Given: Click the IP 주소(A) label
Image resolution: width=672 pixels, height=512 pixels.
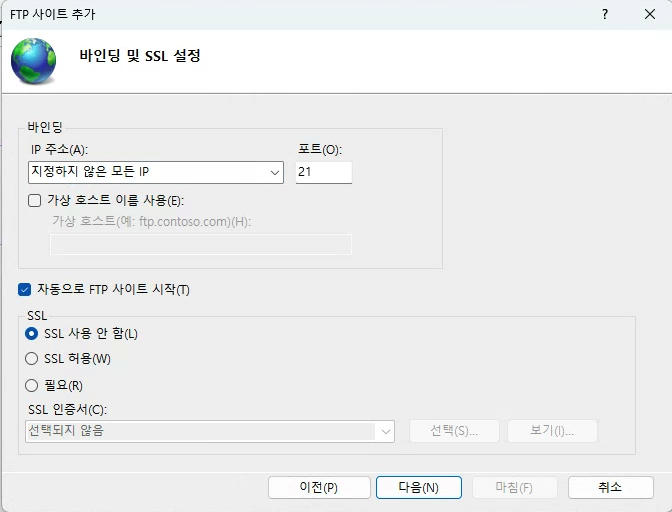Looking at the screenshot, I should coord(59,150).
